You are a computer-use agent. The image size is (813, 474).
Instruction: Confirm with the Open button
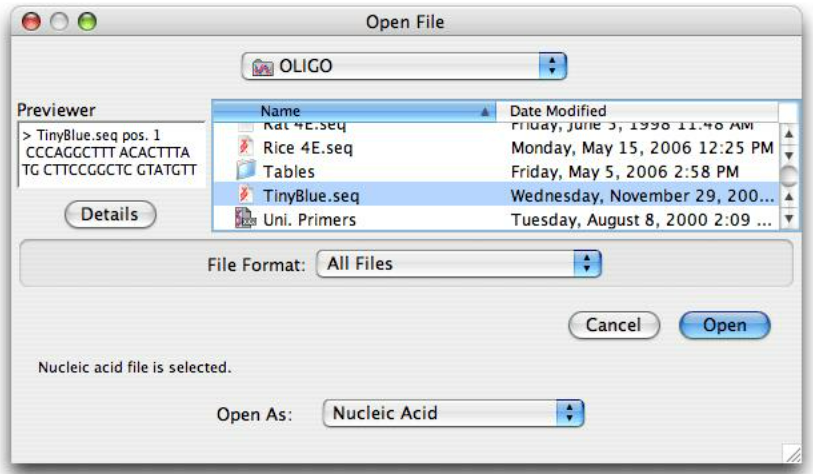pos(724,325)
